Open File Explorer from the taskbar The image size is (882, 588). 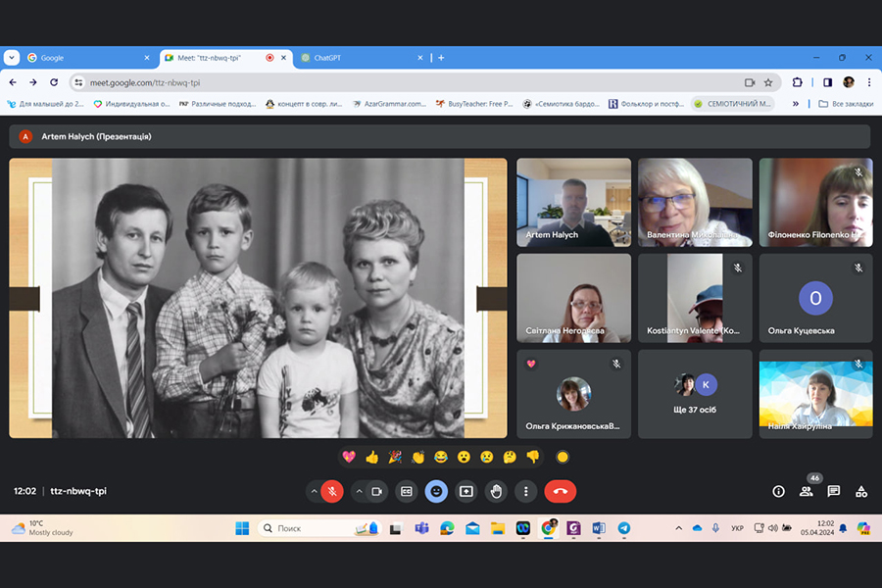pos(497,528)
